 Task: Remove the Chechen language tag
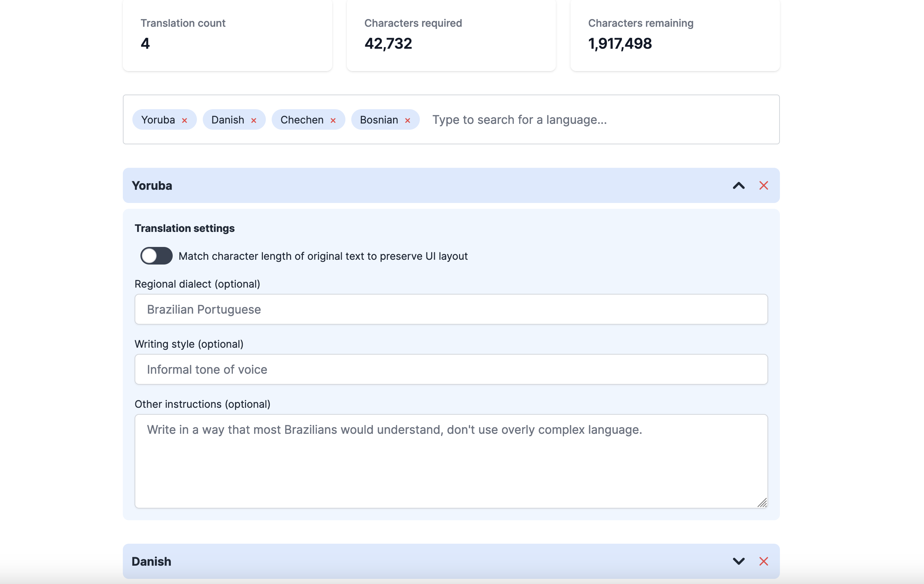click(x=333, y=121)
